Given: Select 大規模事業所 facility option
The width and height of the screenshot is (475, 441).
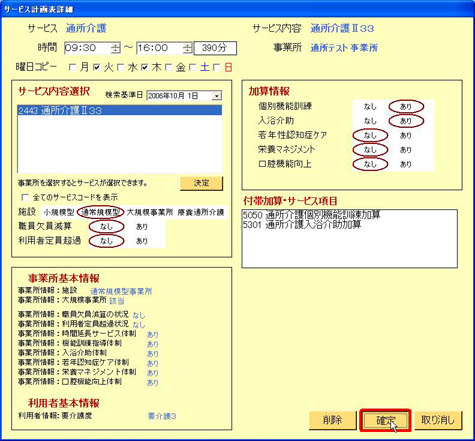Looking at the screenshot, I should coord(150,212).
